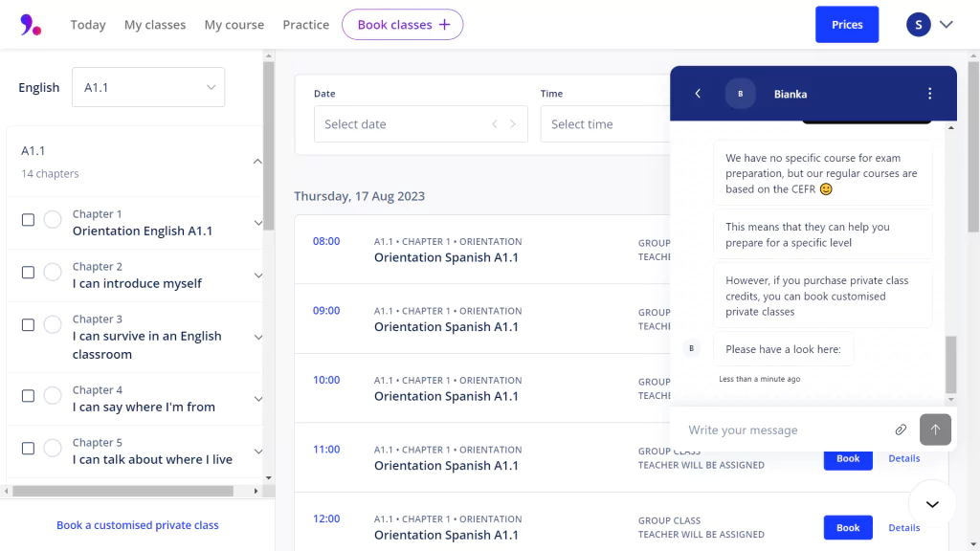The width and height of the screenshot is (980, 551).
Task: Click the 08:00 class time
Action: click(326, 241)
